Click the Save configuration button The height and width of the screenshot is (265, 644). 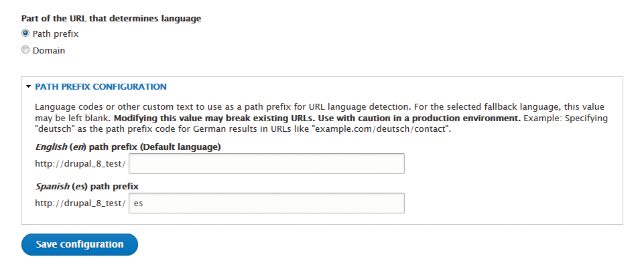click(x=80, y=244)
